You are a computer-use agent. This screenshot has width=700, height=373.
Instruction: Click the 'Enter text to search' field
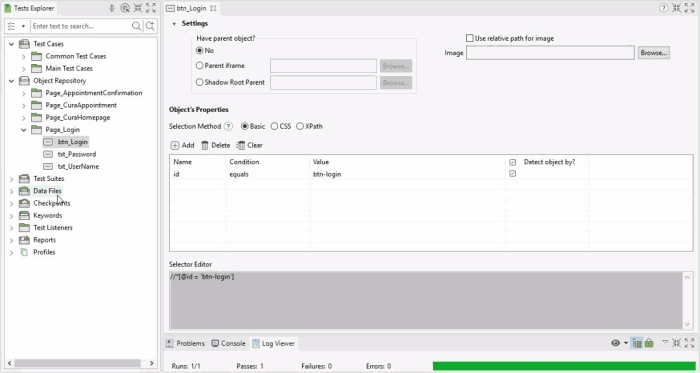coord(80,26)
